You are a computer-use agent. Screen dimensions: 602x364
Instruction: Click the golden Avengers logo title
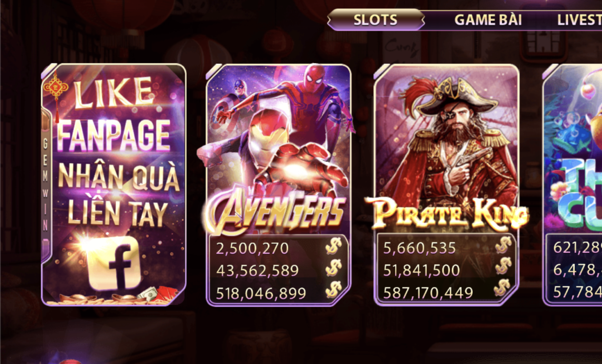pos(275,212)
